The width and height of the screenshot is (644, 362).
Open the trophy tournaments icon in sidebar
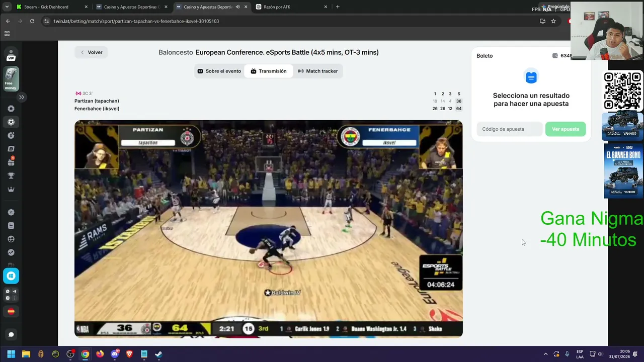(x=11, y=176)
